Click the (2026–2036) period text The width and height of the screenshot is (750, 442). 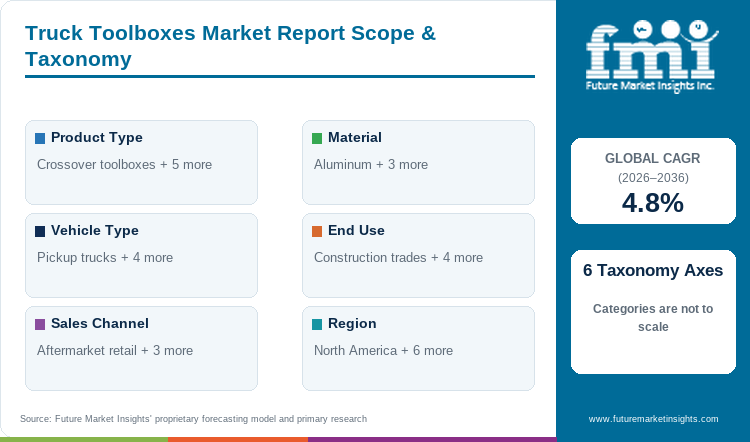point(653,178)
